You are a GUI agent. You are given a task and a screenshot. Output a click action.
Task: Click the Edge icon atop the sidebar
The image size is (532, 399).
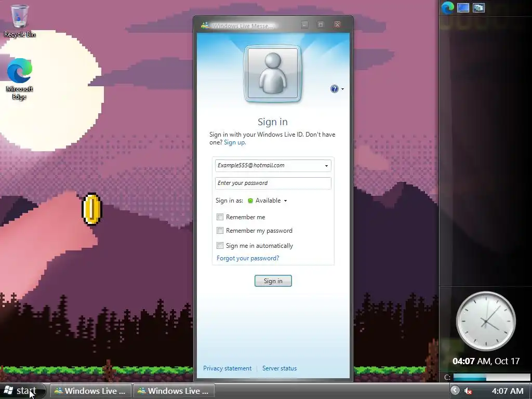click(x=448, y=7)
